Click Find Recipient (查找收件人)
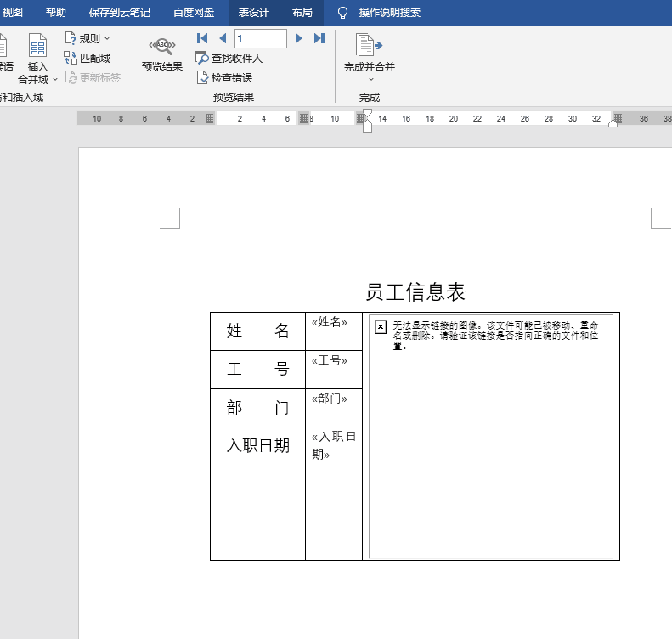672x639 pixels. [x=229, y=59]
